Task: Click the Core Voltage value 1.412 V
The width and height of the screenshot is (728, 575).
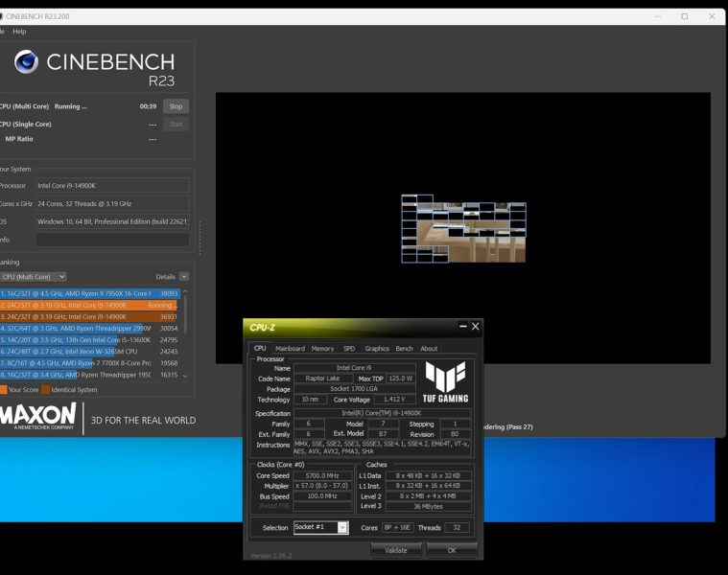Action: [x=394, y=400]
